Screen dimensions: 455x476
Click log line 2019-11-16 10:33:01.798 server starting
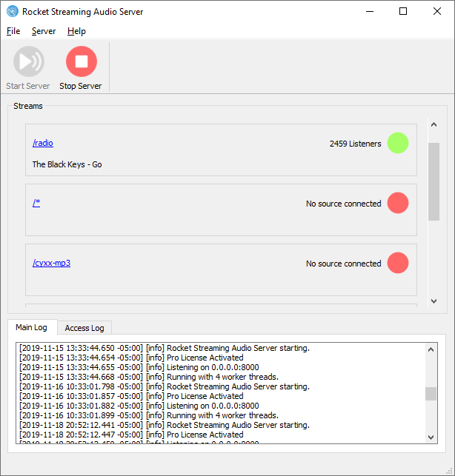pyautogui.click(x=165, y=386)
